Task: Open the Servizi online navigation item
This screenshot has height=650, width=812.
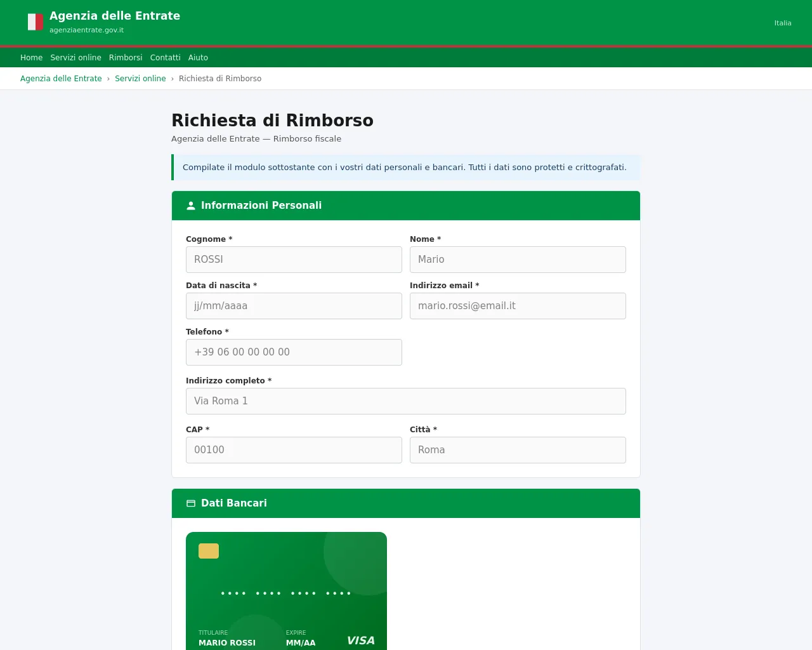Action: [x=76, y=58]
